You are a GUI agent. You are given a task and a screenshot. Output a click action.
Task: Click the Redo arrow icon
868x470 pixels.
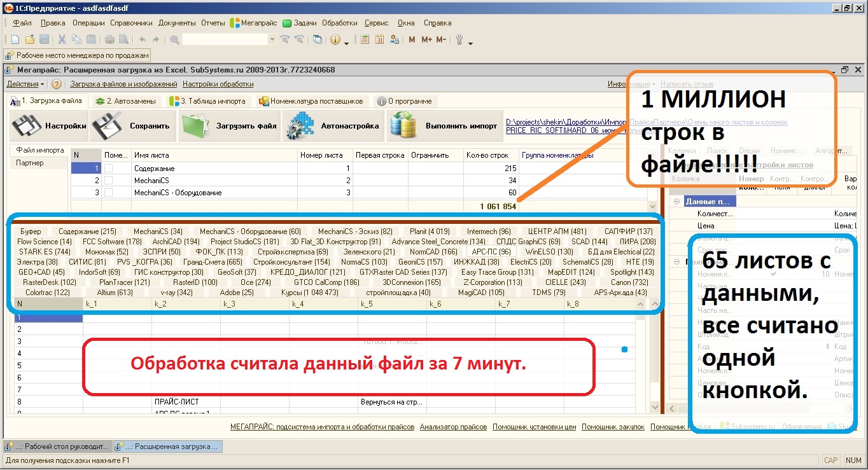pyautogui.click(x=157, y=39)
